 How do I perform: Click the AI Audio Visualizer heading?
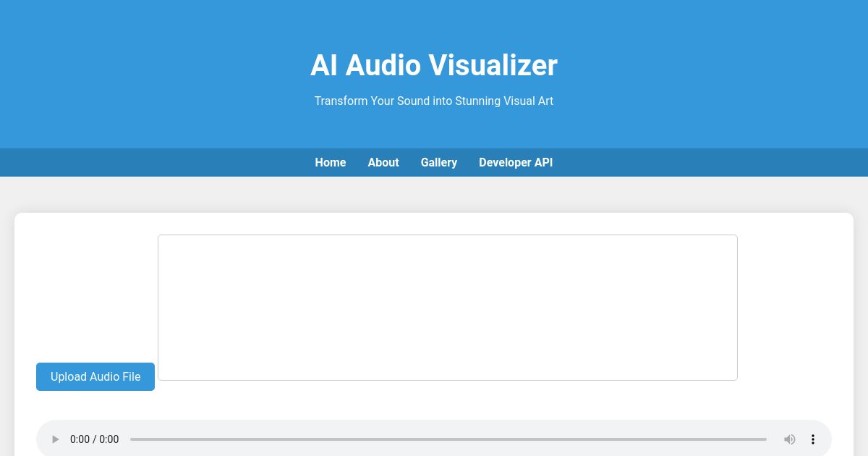click(x=434, y=65)
